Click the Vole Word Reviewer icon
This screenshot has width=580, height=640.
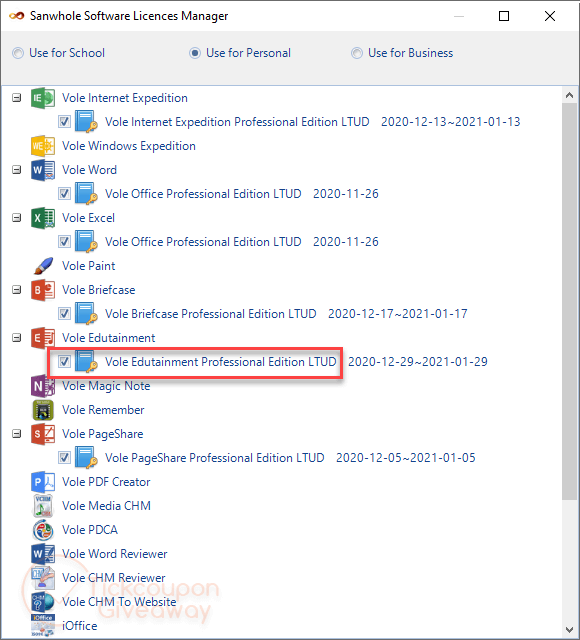coord(43,554)
